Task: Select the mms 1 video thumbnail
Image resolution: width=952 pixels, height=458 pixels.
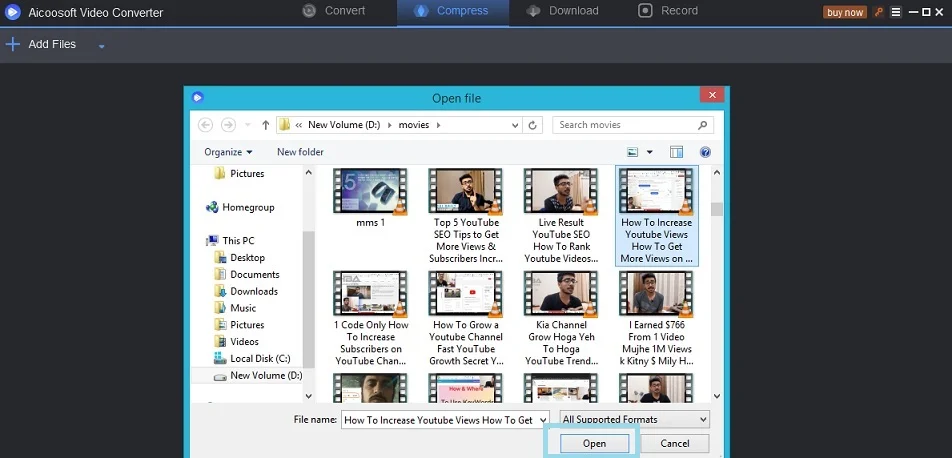Action: [x=370, y=192]
